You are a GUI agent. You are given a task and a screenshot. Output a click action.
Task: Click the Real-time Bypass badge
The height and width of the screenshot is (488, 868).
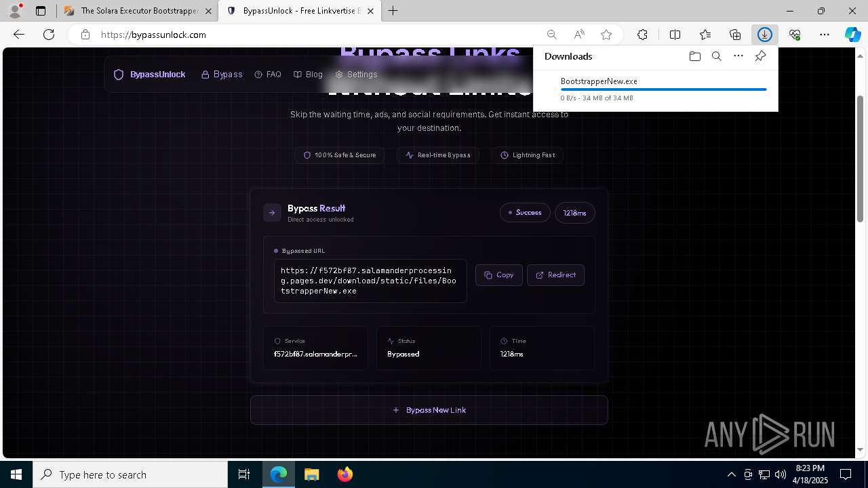pyautogui.click(x=438, y=155)
